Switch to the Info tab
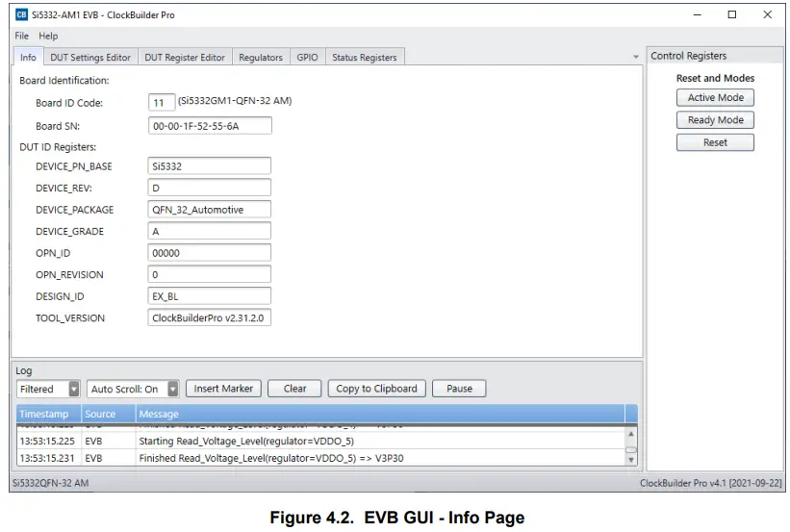 pos(28,57)
